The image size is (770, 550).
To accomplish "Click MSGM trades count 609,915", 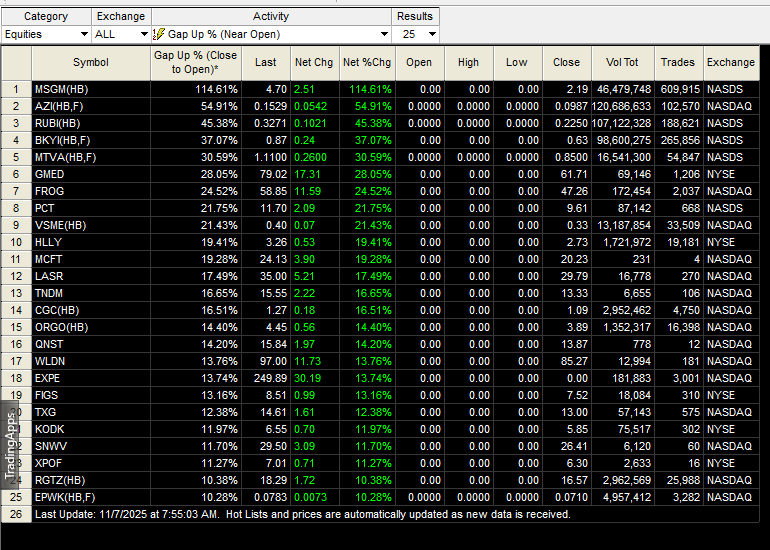I will pyautogui.click(x=680, y=89).
